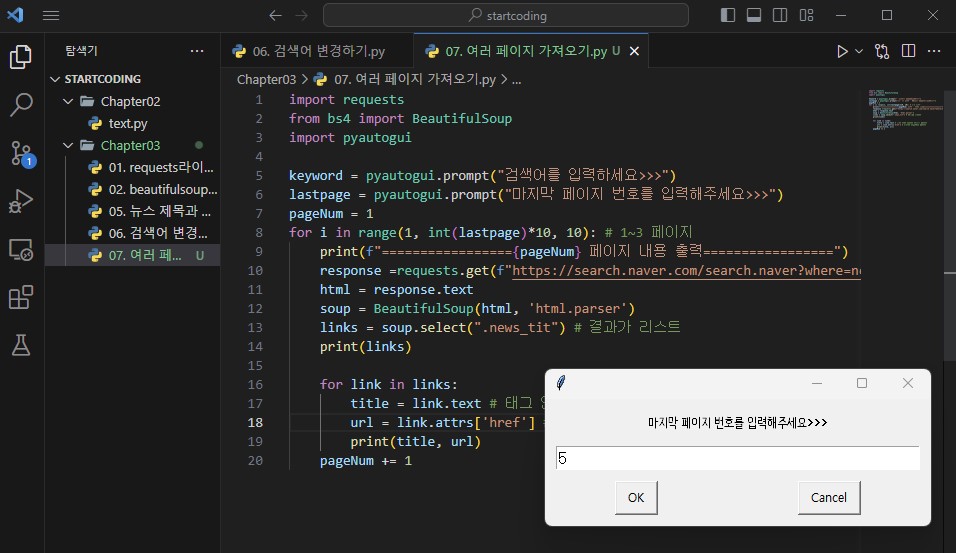
Task: Toggle the bottom panel
Action: point(754,15)
